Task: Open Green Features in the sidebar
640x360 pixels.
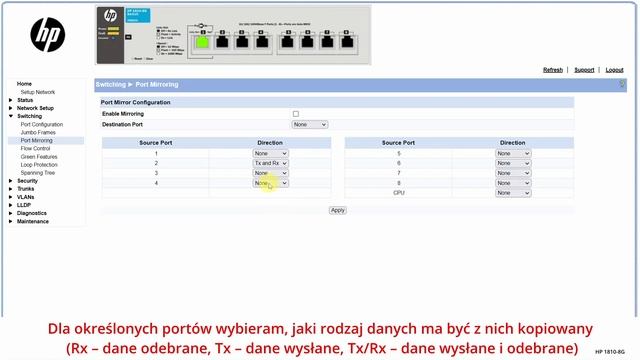Action: pyautogui.click(x=39, y=157)
